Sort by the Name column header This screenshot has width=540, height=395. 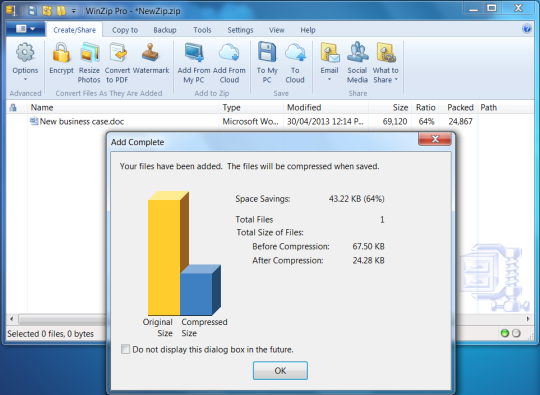pos(123,107)
